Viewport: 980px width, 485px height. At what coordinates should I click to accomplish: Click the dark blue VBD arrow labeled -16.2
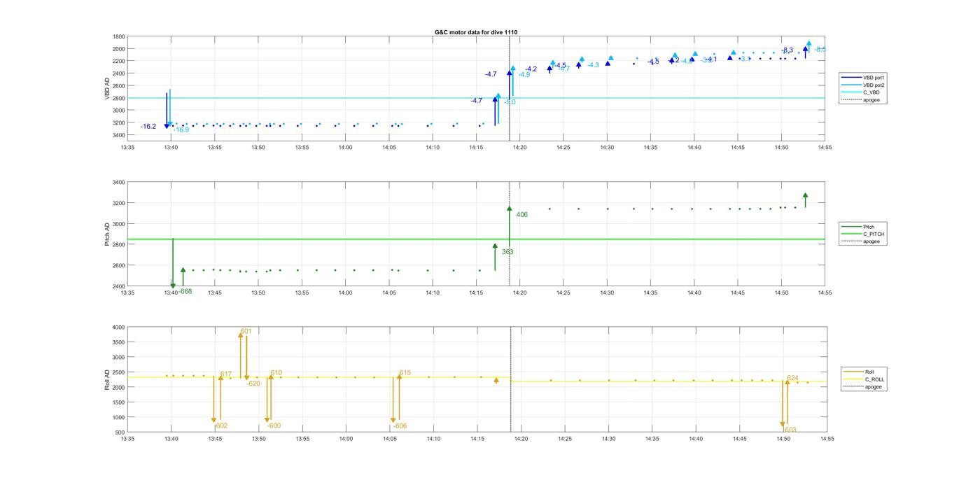pyautogui.click(x=167, y=110)
